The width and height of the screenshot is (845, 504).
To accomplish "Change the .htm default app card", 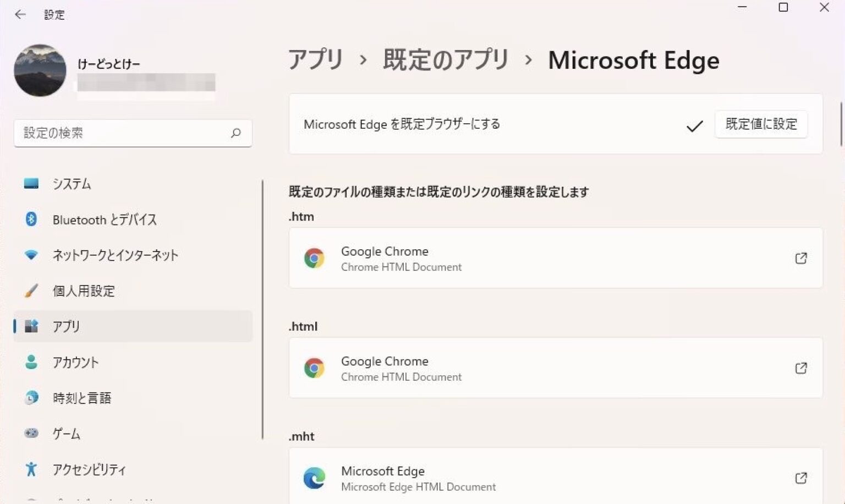I will 556,258.
